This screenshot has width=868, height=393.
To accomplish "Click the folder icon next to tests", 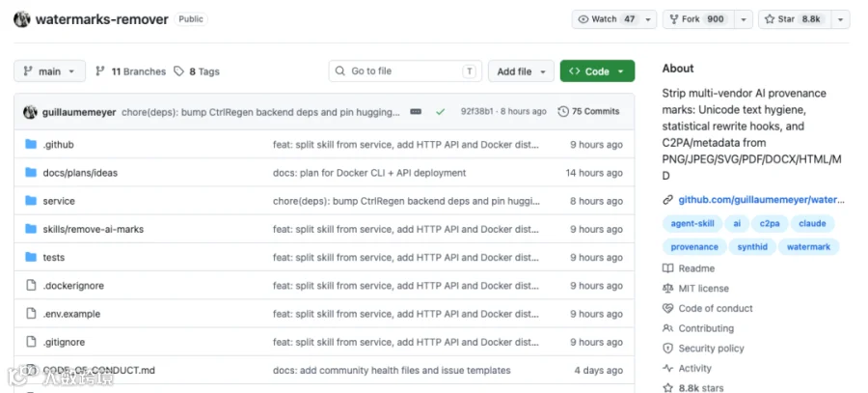I will click(x=31, y=257).
